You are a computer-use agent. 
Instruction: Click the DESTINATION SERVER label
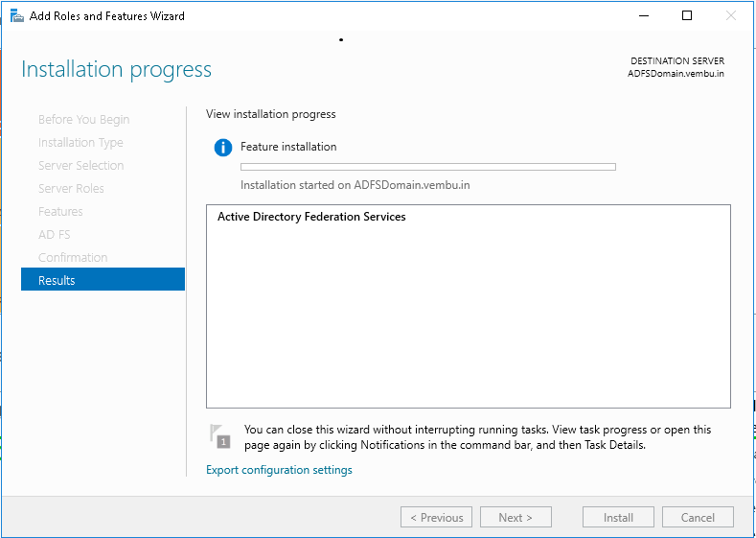click(x=677, y=61)
